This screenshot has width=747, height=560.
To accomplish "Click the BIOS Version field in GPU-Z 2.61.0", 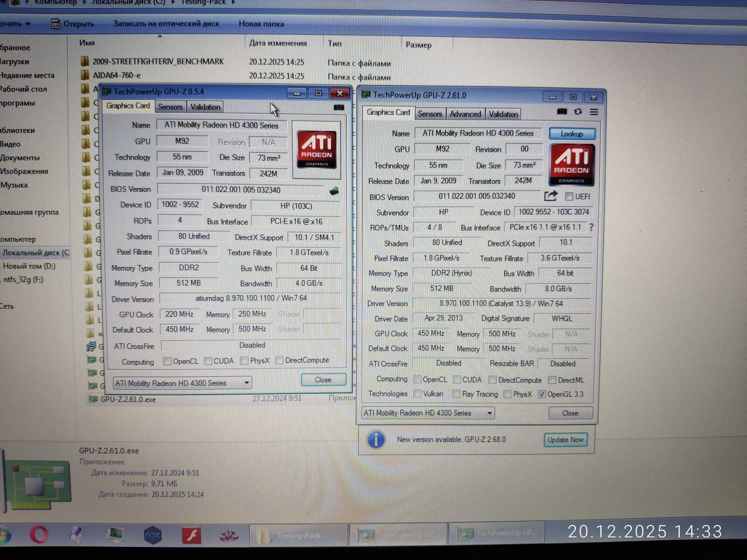I will 477,196.
